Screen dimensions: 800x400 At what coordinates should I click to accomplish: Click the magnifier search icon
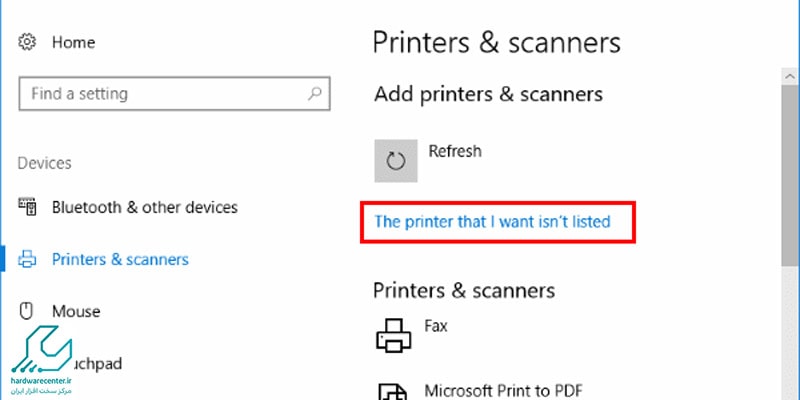point(315,93)
